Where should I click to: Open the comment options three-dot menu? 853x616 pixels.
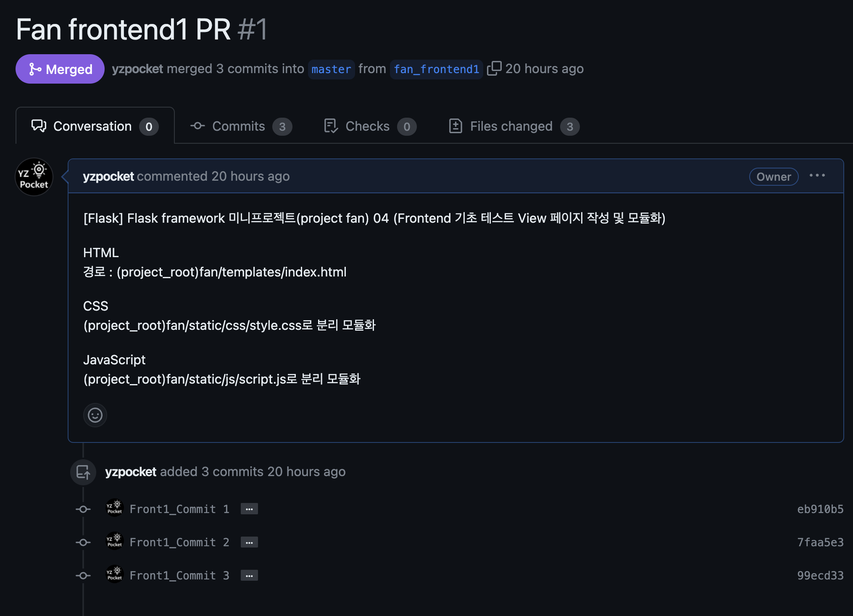[x=817, y=176]
